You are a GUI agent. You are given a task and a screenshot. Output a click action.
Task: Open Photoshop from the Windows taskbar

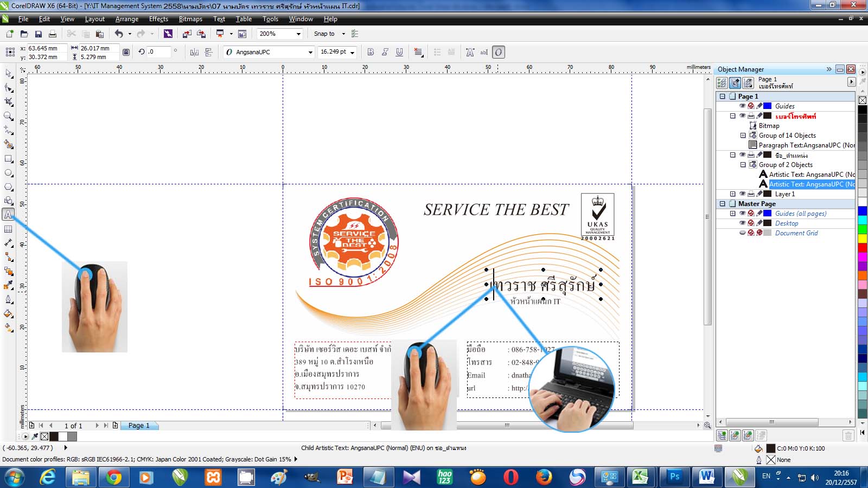[x=674, y=477]
